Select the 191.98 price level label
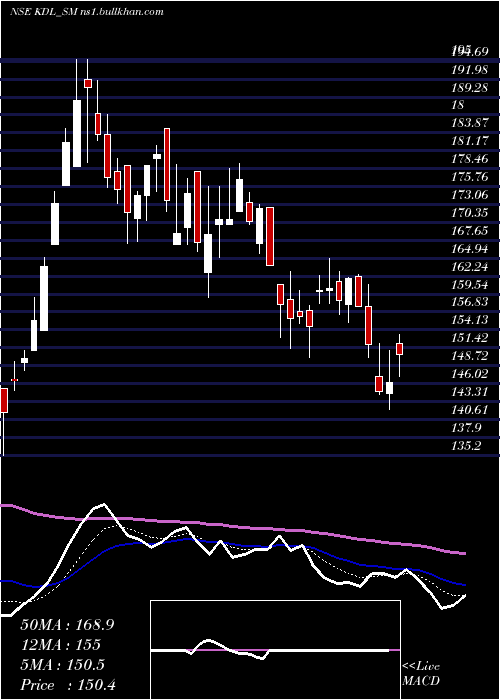Viewport: 500px width, 700px height. [x=469, y=70]
